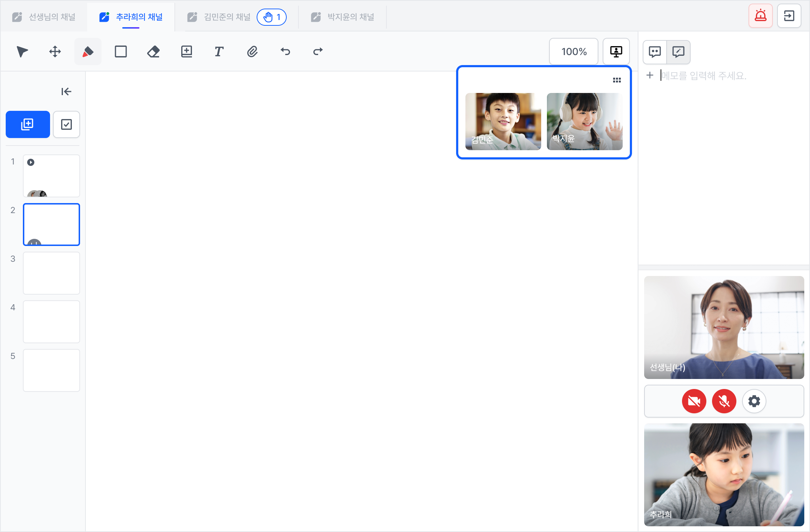This screenshot has width=810, height=532.
Task: Select the 선생님(나) video tile
Action: point(724,327)
